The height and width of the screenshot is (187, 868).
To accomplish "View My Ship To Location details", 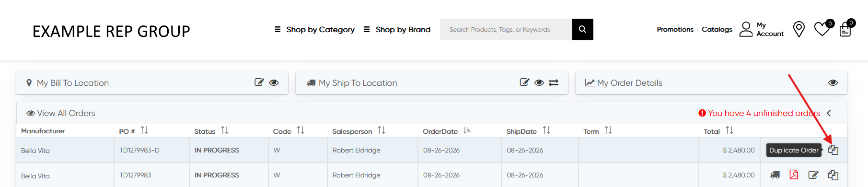I will click(539, 82).
